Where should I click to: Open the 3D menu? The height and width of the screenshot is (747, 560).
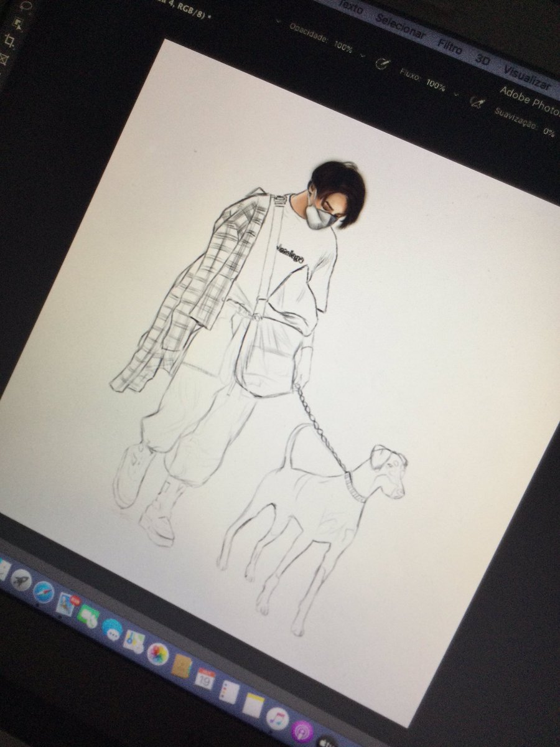pyautogui.click(x=483, y=59)
